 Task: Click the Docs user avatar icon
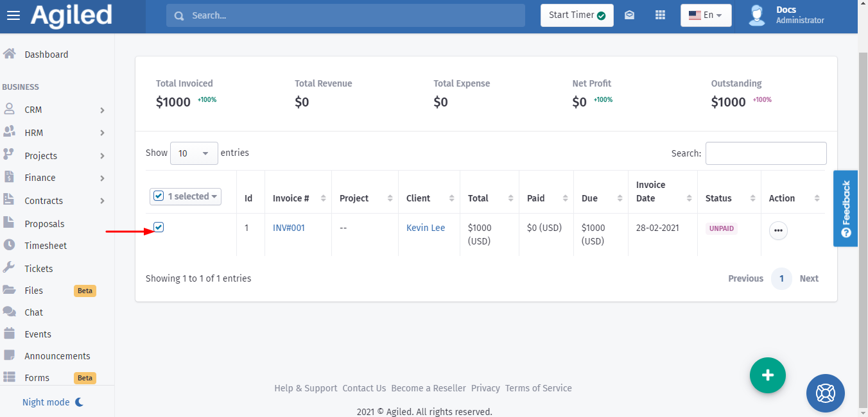click(758, 15)
